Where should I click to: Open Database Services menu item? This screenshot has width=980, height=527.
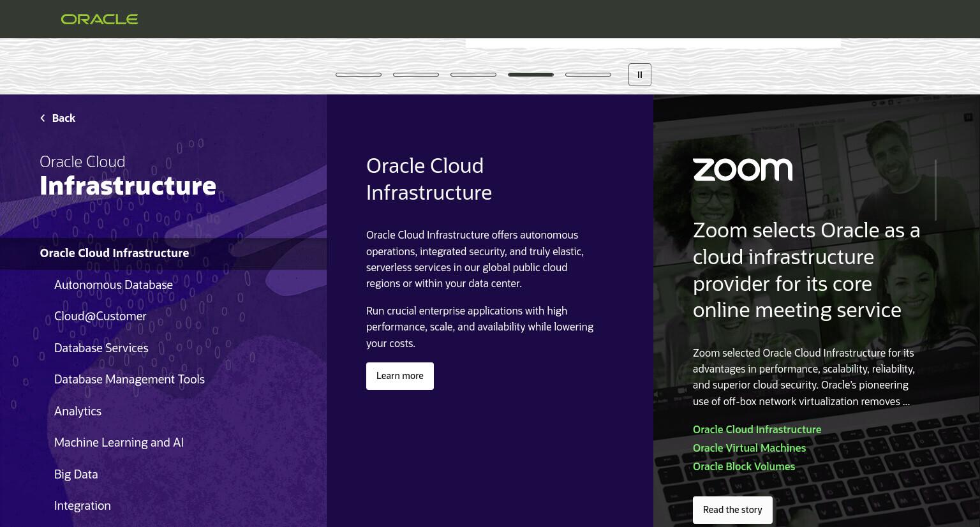pyautogui.click(x=101, y=348)
